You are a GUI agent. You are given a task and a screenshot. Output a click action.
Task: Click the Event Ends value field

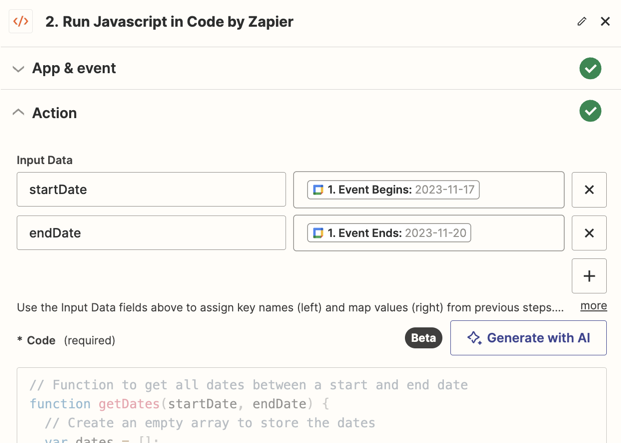[429, 233]
